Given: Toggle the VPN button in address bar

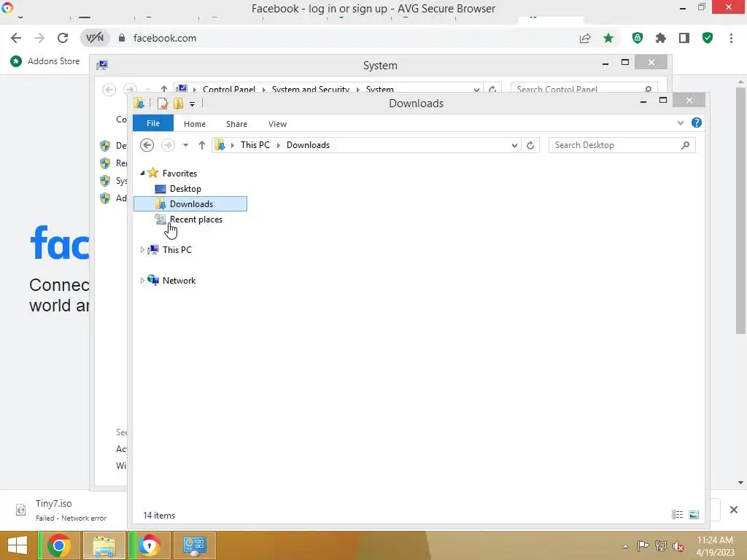Looking at the screenshot, I should (x=94, y=38).
